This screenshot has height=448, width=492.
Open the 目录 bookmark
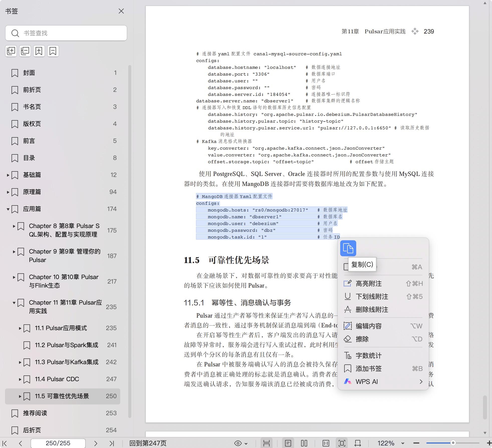63,158
